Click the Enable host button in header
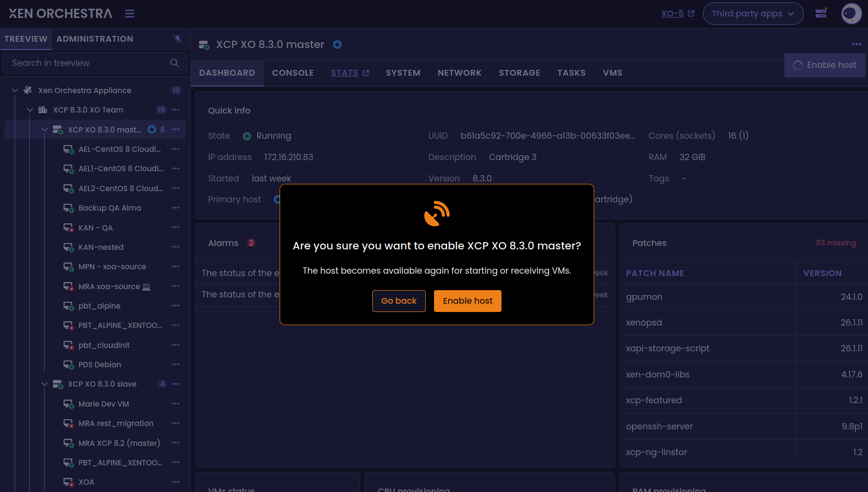 tap(824, 65)
